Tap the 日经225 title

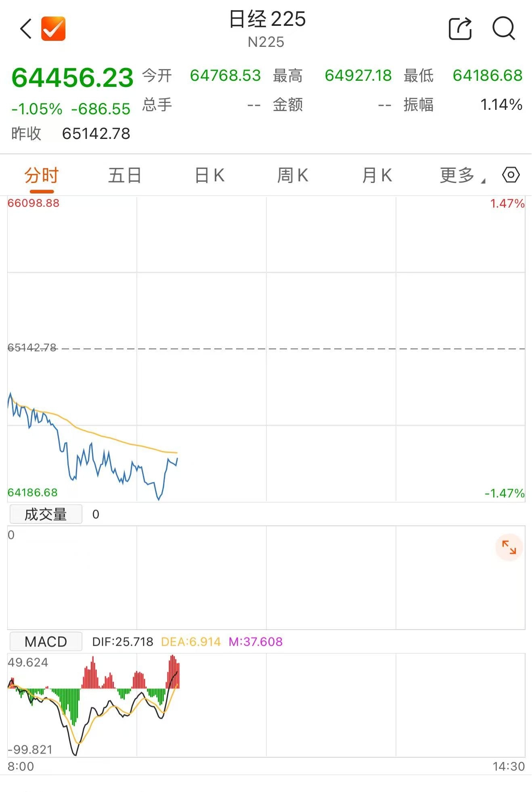[x=267, y=19]
